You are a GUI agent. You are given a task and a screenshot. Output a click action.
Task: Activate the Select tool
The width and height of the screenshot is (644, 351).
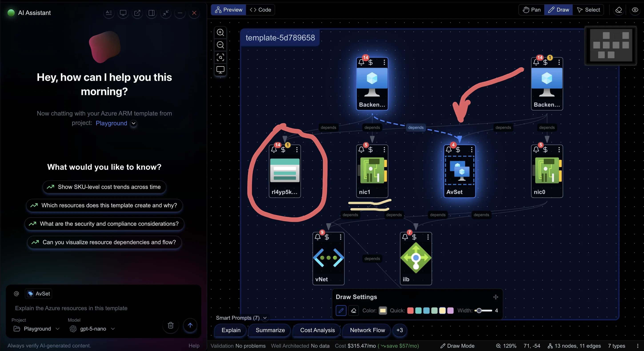click(x=588, y=10)
